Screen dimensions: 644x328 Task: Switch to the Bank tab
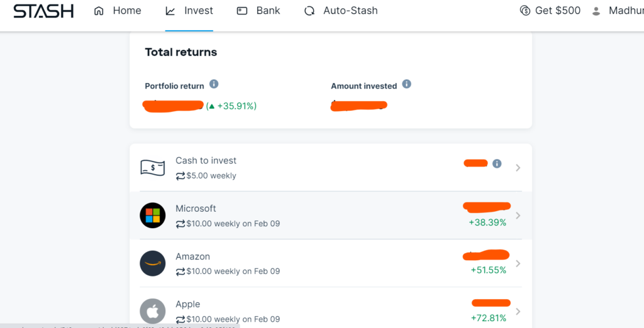[x=258, y=11]
